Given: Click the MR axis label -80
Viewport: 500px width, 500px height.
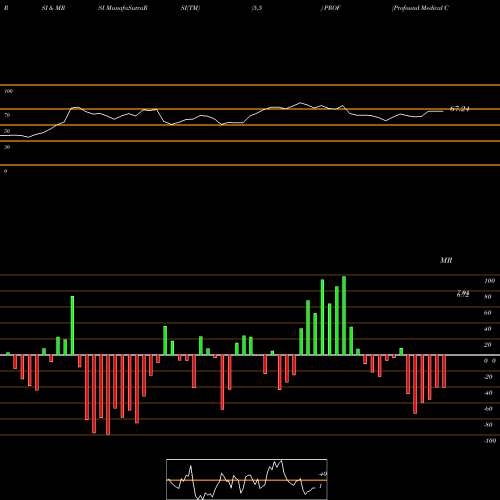Looking at the screenshot, I should (488, 425).
